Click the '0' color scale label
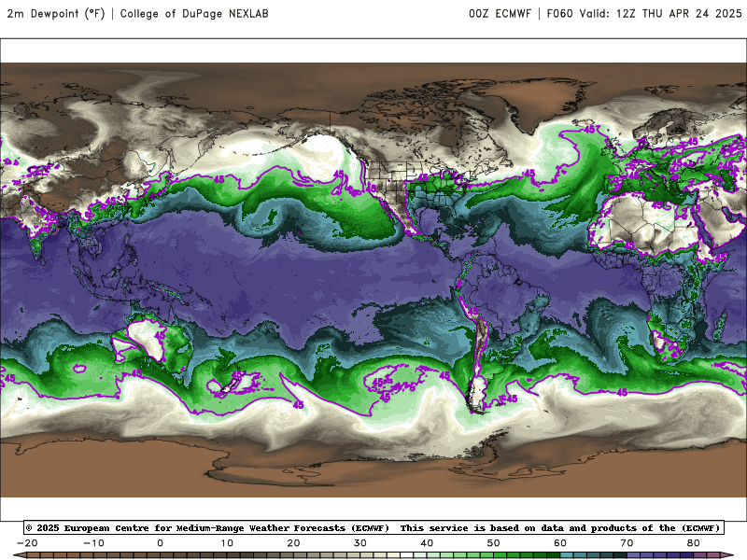 (x=160, y=543)
